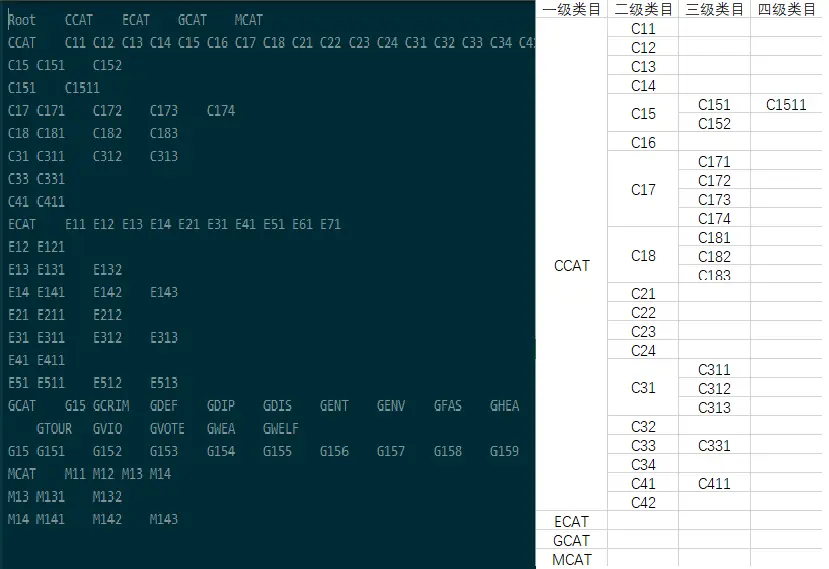Image resolution: width=829 pixels, height=569 pixels.
Task: Click 'GVOTE' in the editor
Action: (x=167, y=428)
